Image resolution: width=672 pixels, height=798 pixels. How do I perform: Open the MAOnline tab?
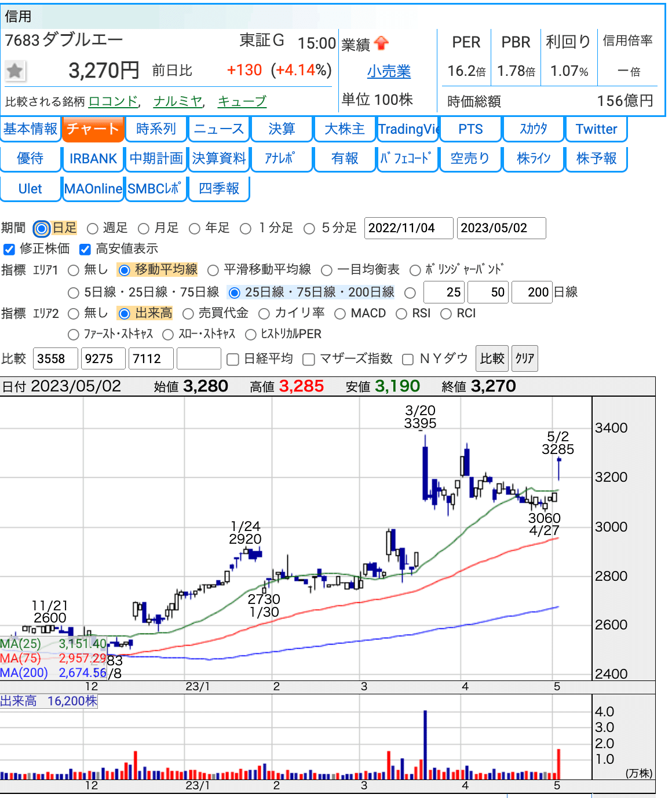coord(93,188)
